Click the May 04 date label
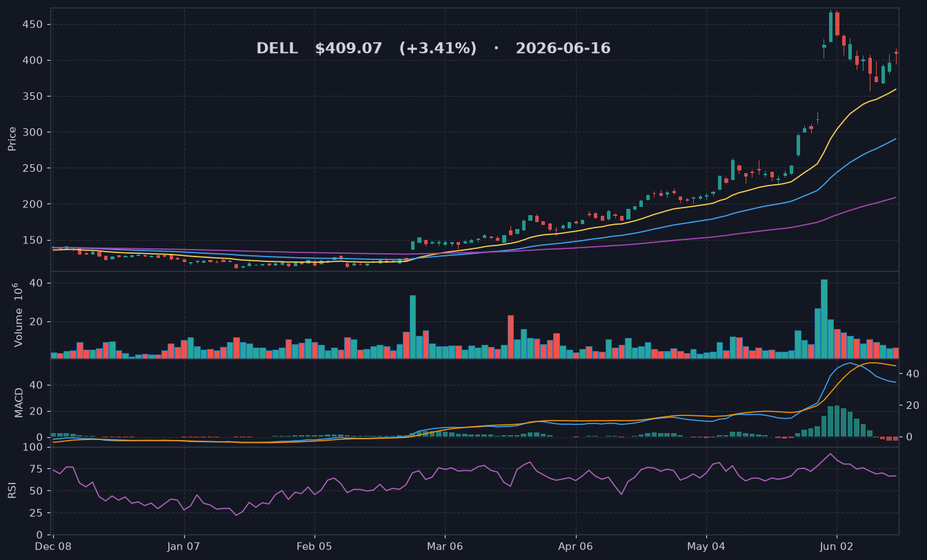927x560 pixels. coord(706,546)
